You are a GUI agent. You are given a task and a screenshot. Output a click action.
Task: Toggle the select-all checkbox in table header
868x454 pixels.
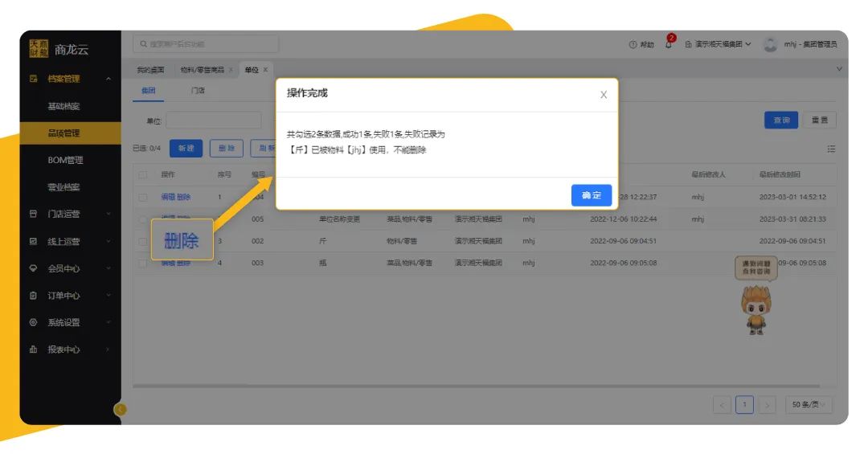point(142,174)
